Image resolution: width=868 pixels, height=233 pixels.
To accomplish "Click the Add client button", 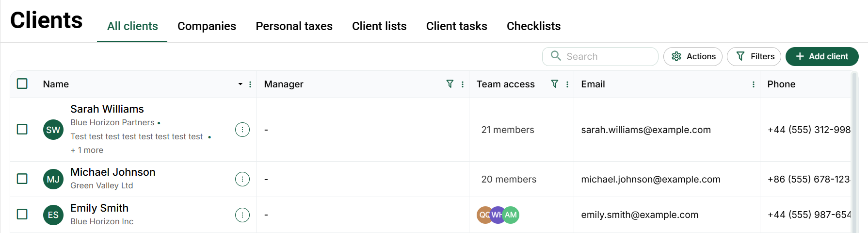I will 822,56.
